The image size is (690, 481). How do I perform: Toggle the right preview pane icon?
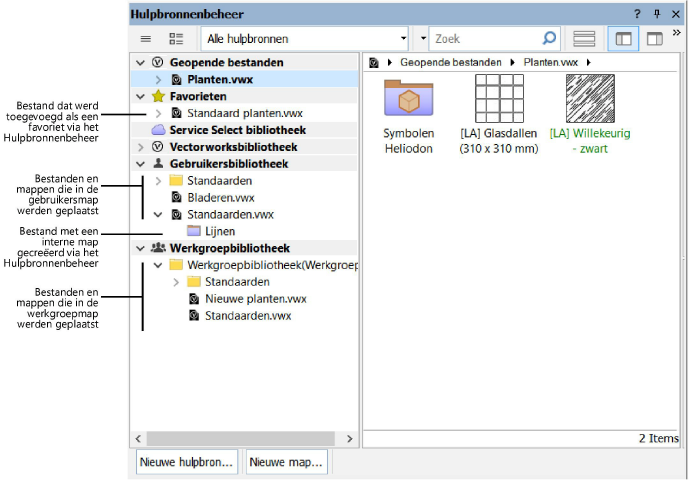[x=655, y=39]
